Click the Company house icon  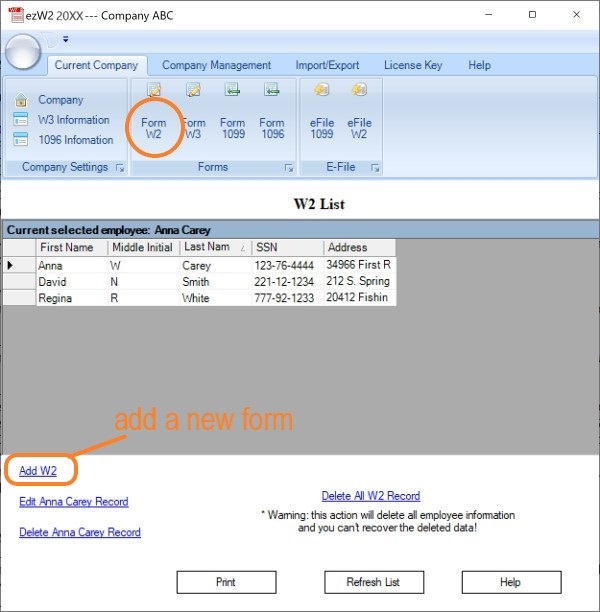[21, 100]
